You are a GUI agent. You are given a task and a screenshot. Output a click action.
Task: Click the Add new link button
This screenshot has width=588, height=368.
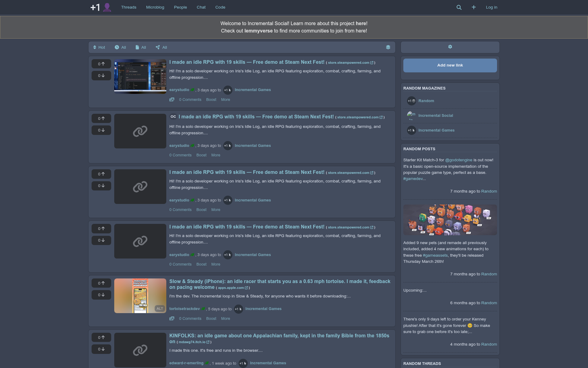click(x=450, y=65)
